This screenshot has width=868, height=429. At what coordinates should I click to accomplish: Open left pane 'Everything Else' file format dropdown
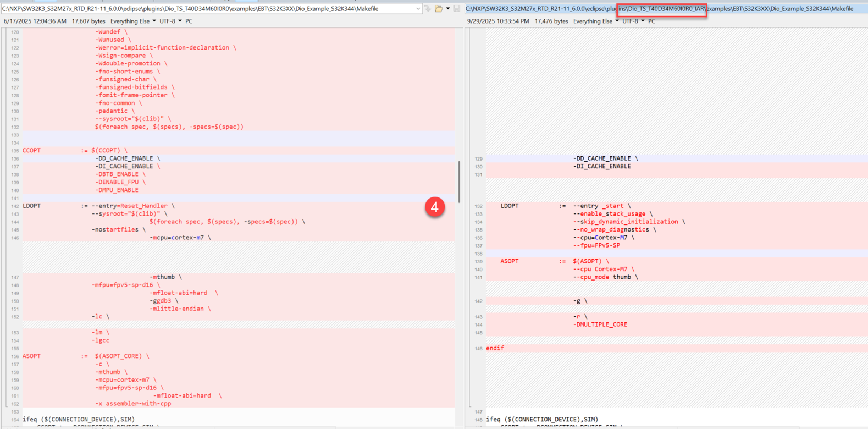pyautogui.click(x=133, y=21)
